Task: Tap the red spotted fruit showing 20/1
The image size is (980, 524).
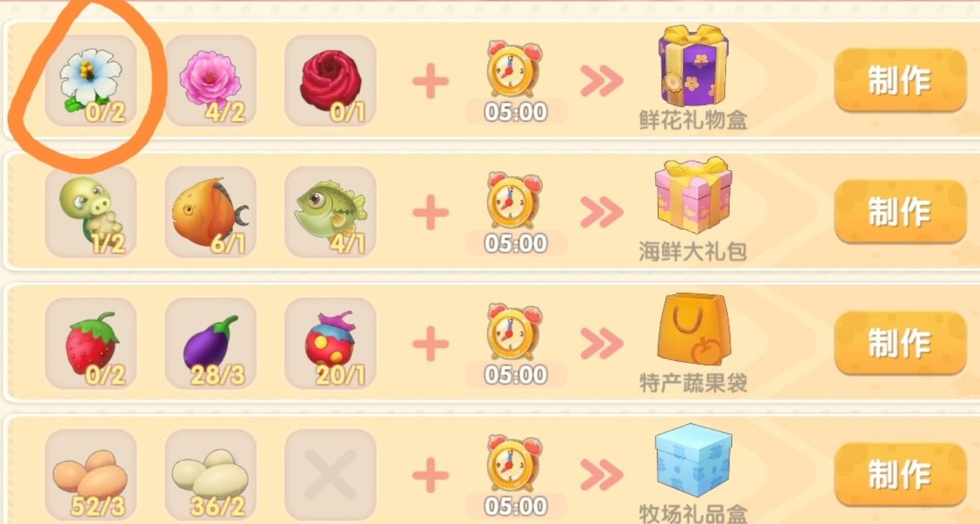Action: pos(330,343)
